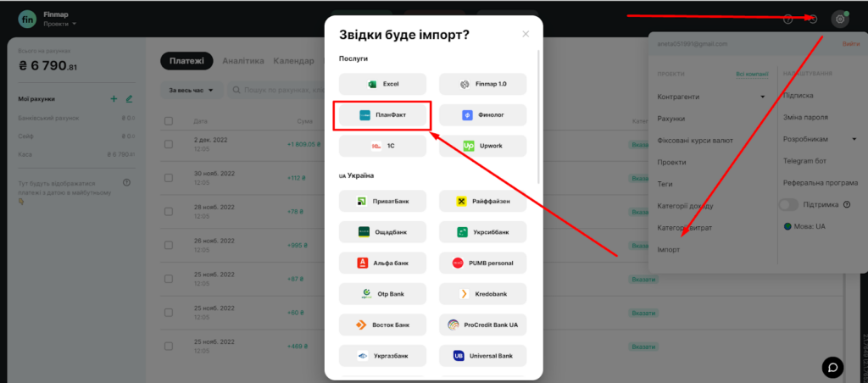The image size is (868, 383).
Task: Pick Альфа банк for import
Action: click(382, 263)
